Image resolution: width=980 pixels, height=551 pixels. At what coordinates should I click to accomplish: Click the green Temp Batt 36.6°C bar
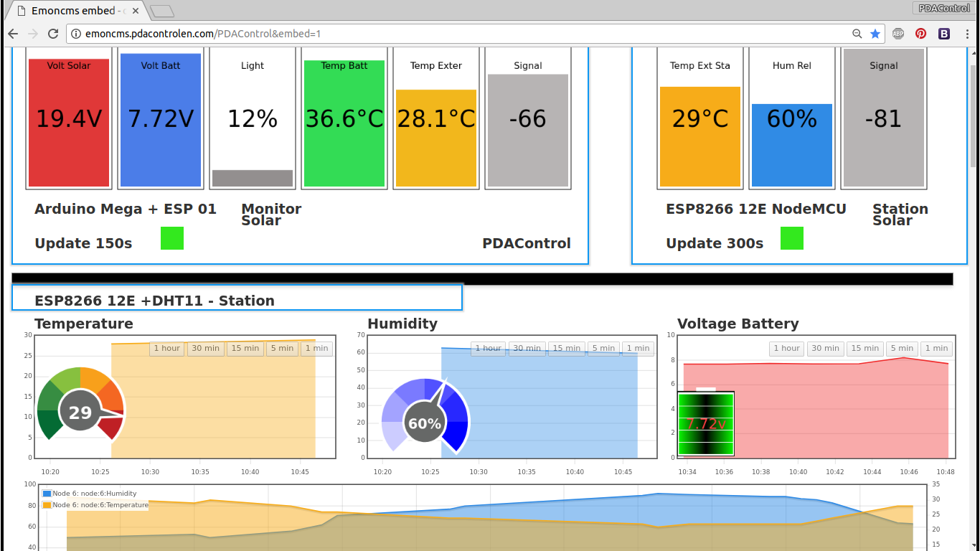pyautogui.click(x=344, y=123)
